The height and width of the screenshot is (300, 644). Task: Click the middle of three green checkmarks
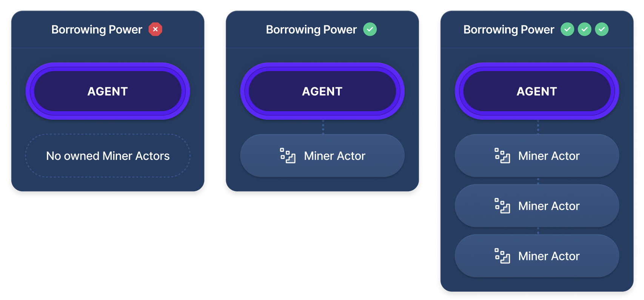pos(584,29)
